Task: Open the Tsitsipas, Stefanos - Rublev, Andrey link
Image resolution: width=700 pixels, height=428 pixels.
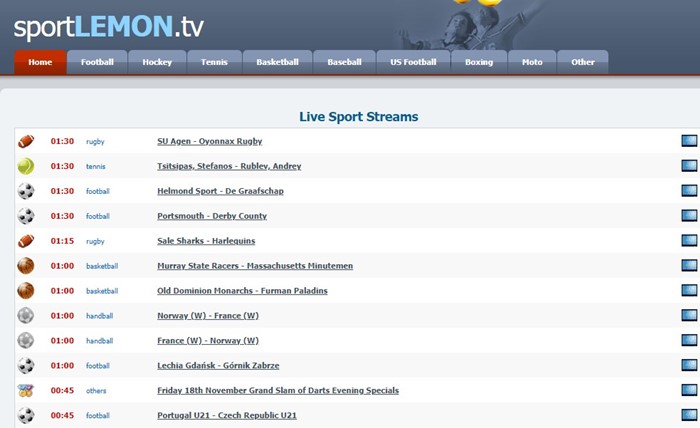Action: click(x=229, y=166)
